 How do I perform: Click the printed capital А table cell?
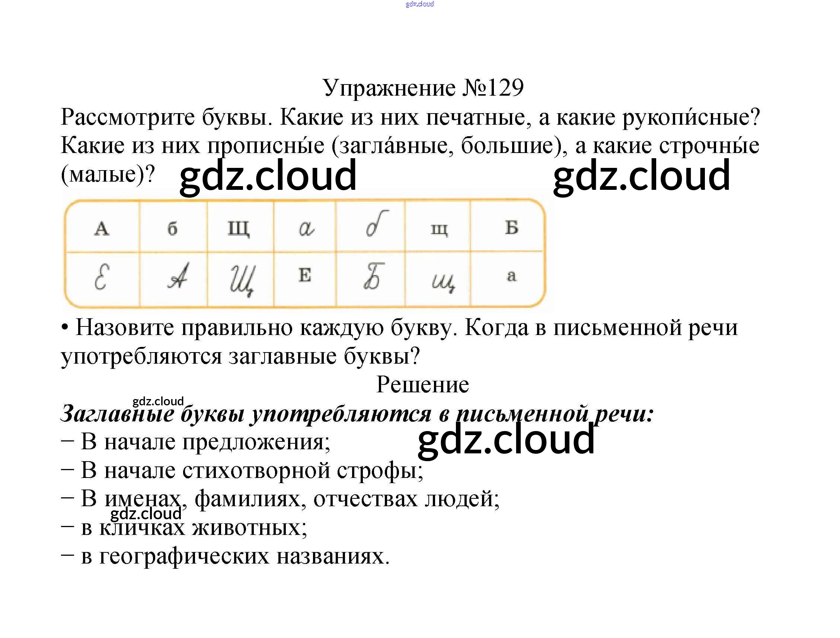coord(102,228)
